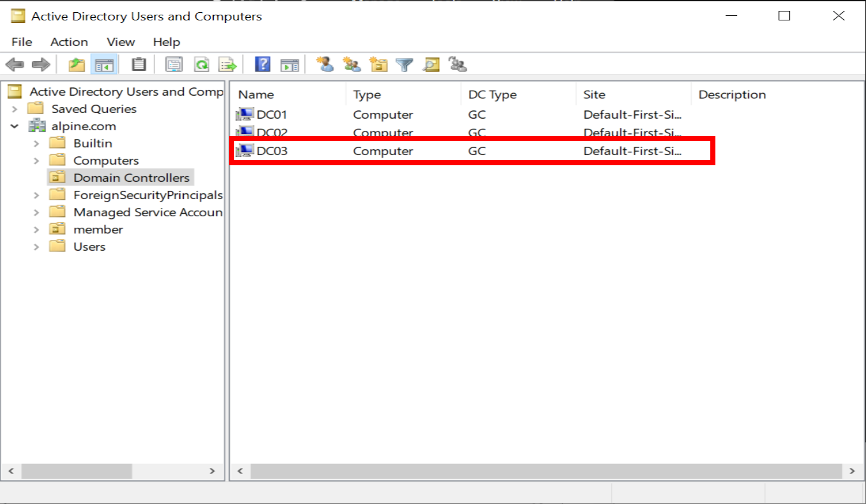Click the member OU icon
This screenshot has width=866, height=504.
tap(57, 229)
